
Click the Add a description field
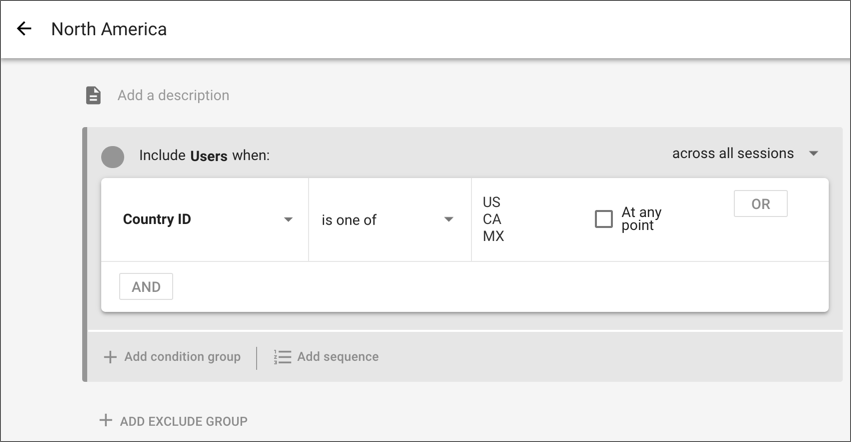point(173,95)
